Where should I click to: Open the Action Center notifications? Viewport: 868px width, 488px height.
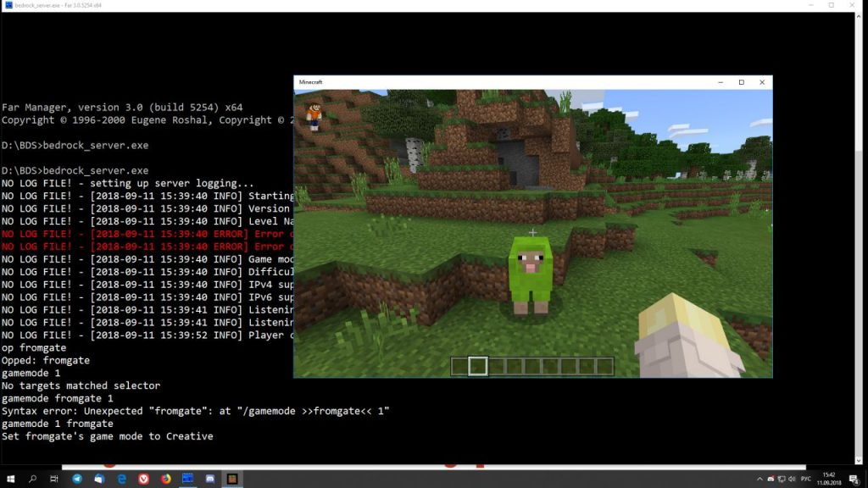pyautogui.click(x=854, y=480)
